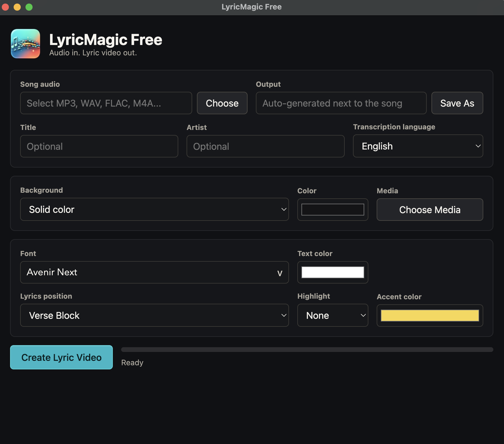The width and height of the screenshot is (504, 444).
Task: Click the Choose Media button
Action: click(430, 210)
